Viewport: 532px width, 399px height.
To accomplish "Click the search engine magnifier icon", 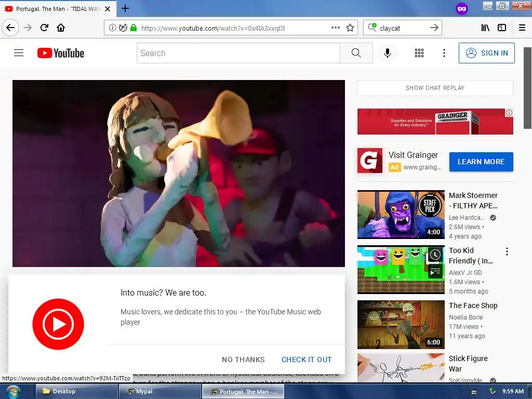I will point(372,27).
